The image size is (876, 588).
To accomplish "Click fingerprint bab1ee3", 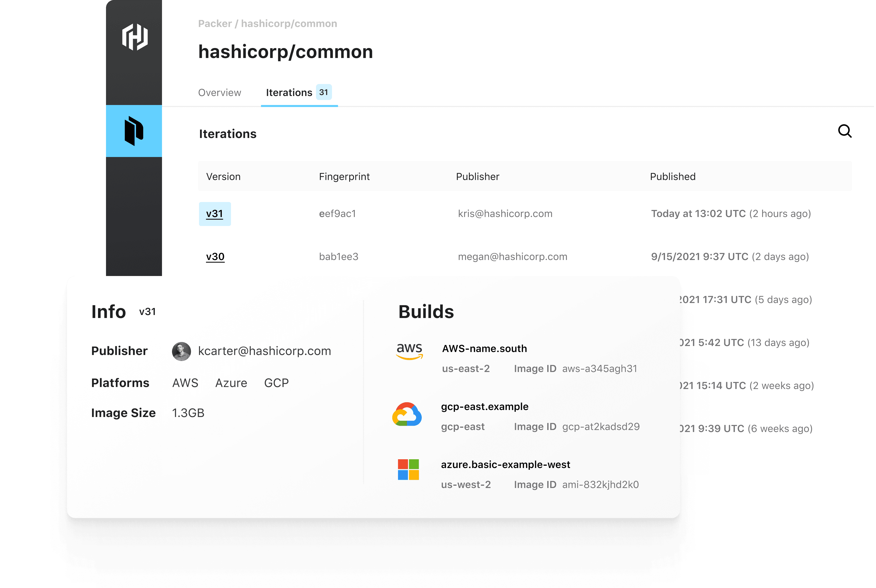I will pos(338,257).
